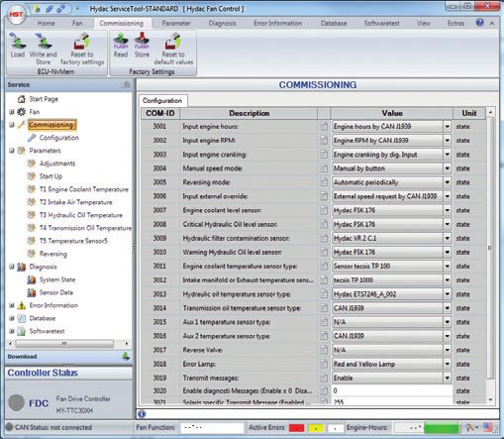Collapse the Diagnosis tree node
This screenshot has width=504, height=439.
click(12, 267)
